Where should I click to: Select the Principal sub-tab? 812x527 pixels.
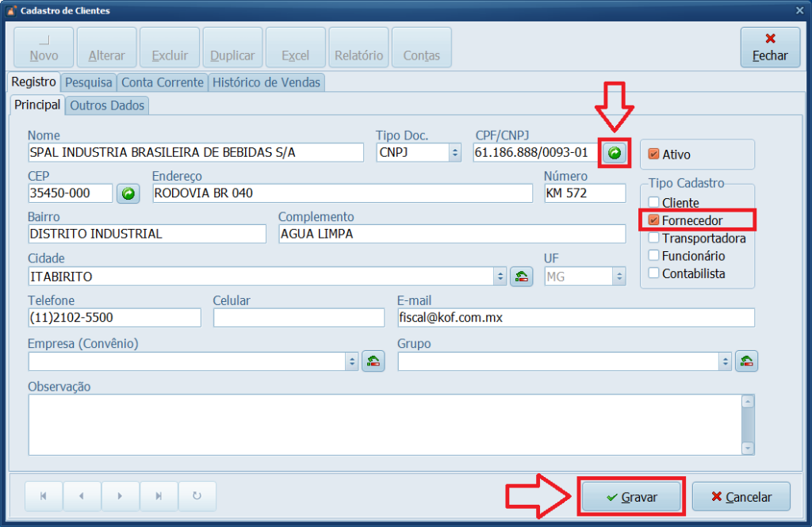point(37,105)
